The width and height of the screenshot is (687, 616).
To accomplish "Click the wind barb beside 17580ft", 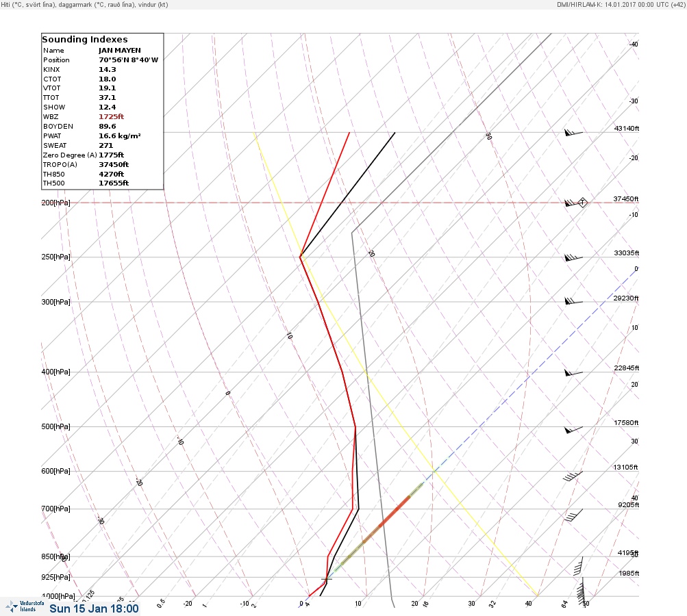I will coord(573,430).
